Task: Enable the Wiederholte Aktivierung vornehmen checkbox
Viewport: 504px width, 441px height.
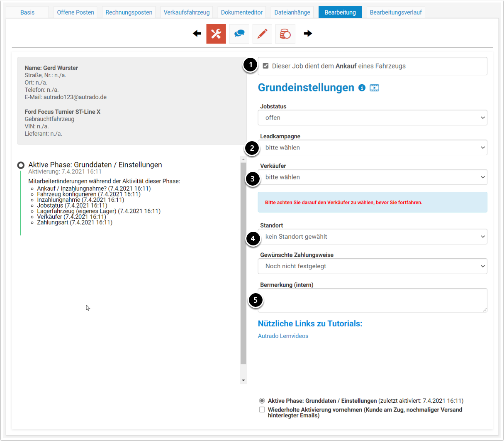Action: [262, 410]
